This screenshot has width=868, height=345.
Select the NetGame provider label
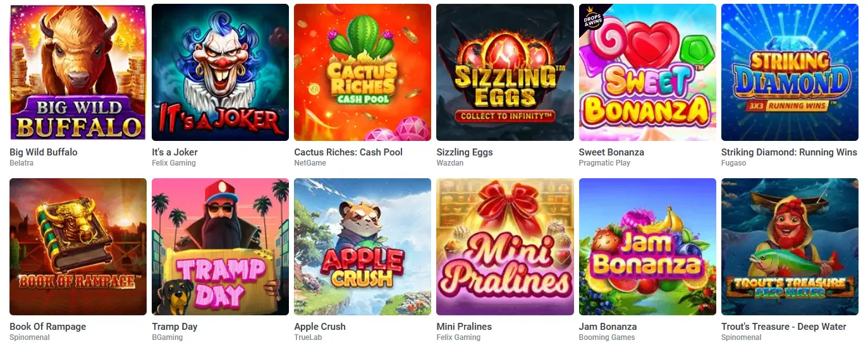coord(309,163)
